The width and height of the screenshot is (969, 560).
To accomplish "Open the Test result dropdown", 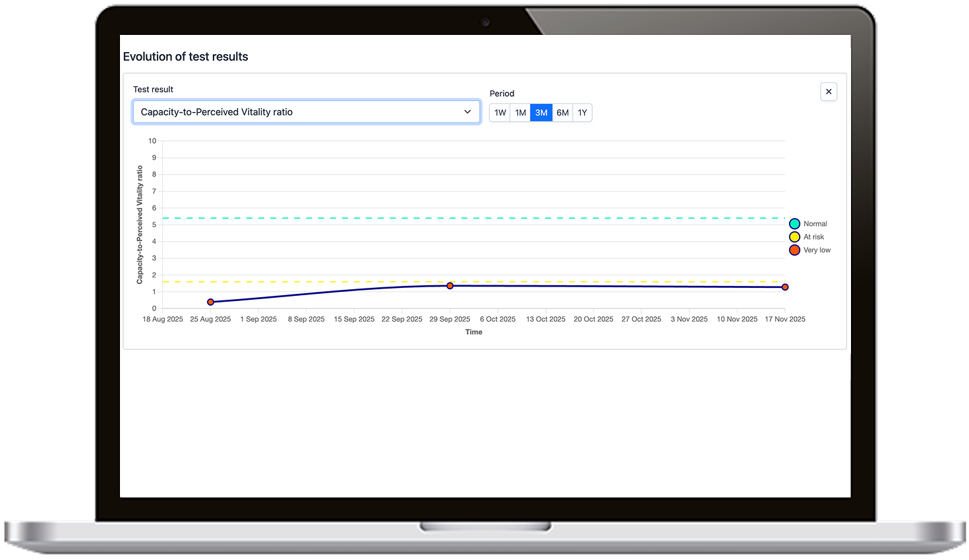I will click(x=306, y=112).
